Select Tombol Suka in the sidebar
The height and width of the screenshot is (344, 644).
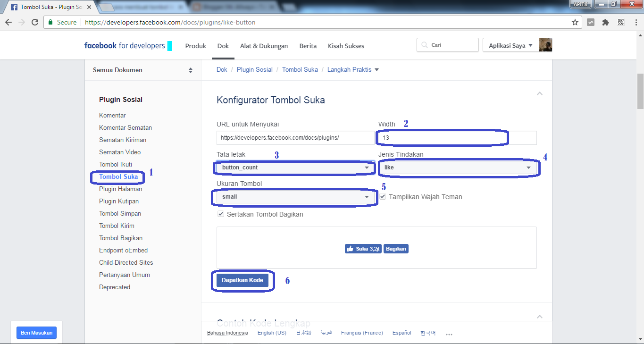[118, 176]
